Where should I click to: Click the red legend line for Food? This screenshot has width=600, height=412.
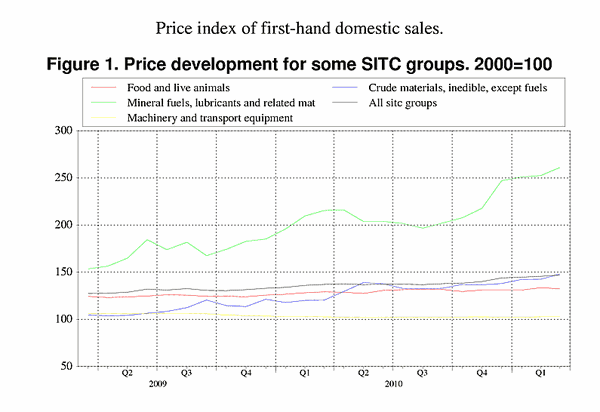(x=104, y=88)
